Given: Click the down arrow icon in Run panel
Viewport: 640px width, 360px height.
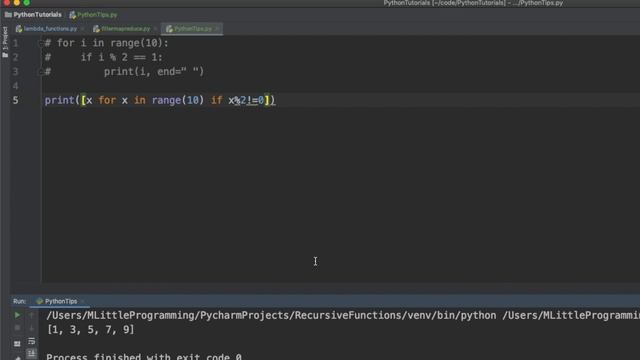Looking at the screenshot, I should [31, 328].
